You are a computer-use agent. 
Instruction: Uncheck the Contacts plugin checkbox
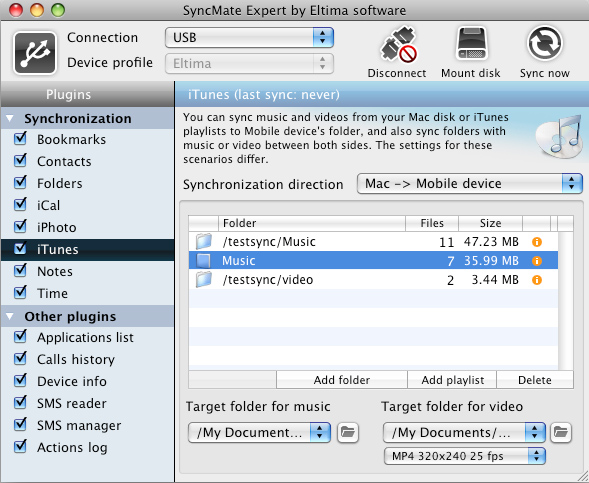pyautogui.click(x=20, y=160)
